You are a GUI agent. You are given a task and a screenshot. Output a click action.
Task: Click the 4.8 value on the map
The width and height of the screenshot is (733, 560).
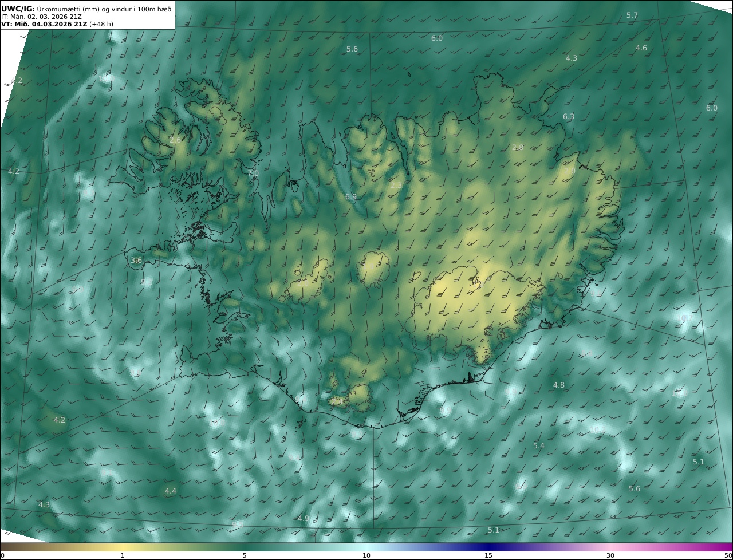pyautogui.click(x=559, y=385)
